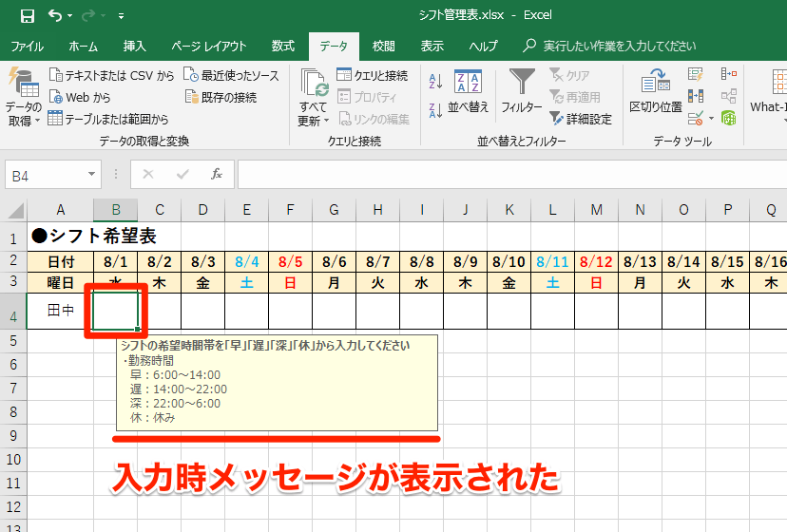This screenshot has width=787, height=532.
Task: Expand customize quick access toolbar arrow
Action: 121,16
